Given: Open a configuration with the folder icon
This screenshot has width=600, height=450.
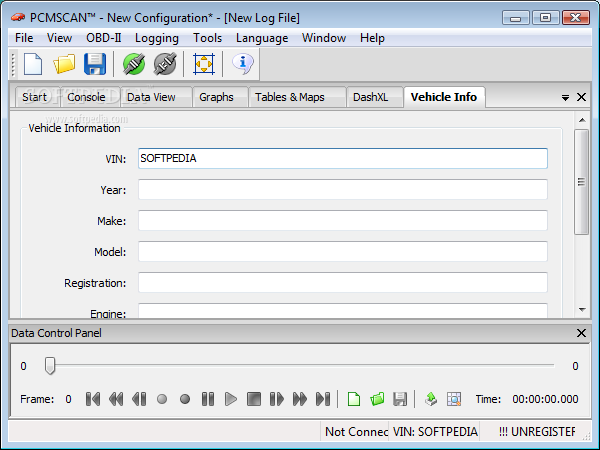Looking at the screenshot, I should click(x=64, y=64).
